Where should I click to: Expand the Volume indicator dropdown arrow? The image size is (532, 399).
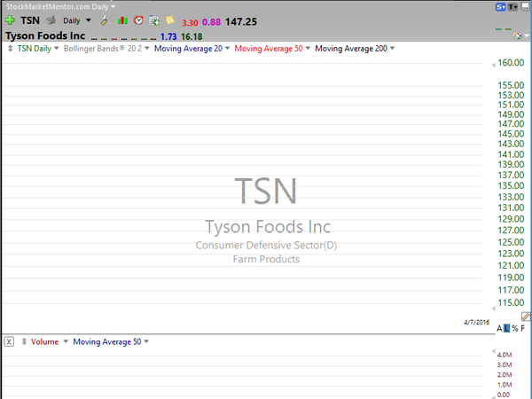[66, 341]
